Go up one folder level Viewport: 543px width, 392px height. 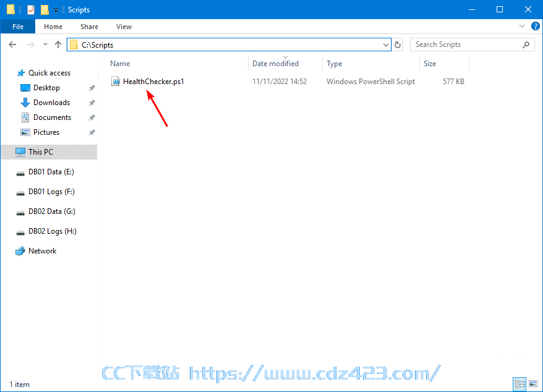58,45
